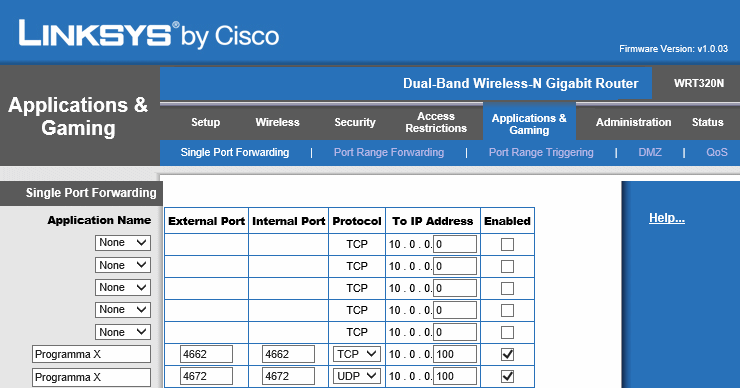Go to Port Range Forwarding
Image resolution: width=740 pixels, height=388 pixels.
tap(389, 152)
